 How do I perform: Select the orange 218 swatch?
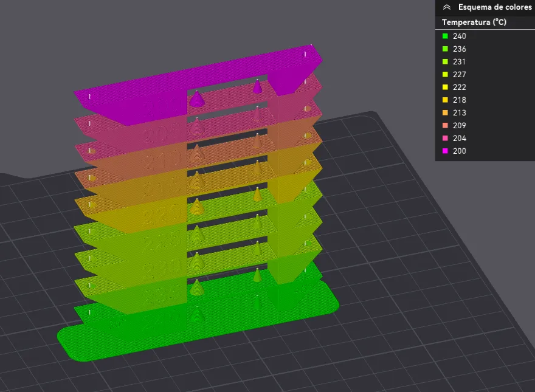444,100
